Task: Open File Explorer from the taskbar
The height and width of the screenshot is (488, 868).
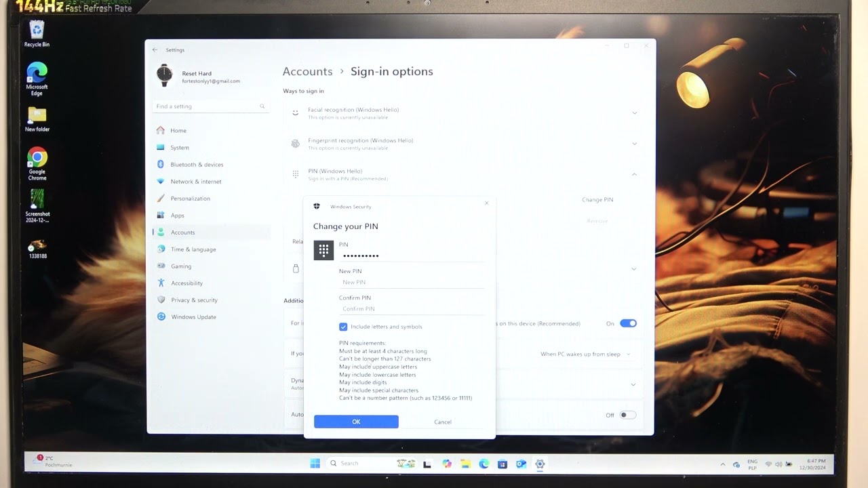Action: [x=465, y=464]
